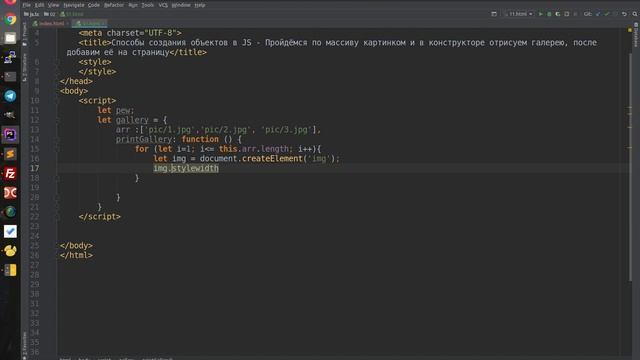The image size is (640, 360).
Task: Open the yellow archive icon in dock
Action: pos(10,270)
